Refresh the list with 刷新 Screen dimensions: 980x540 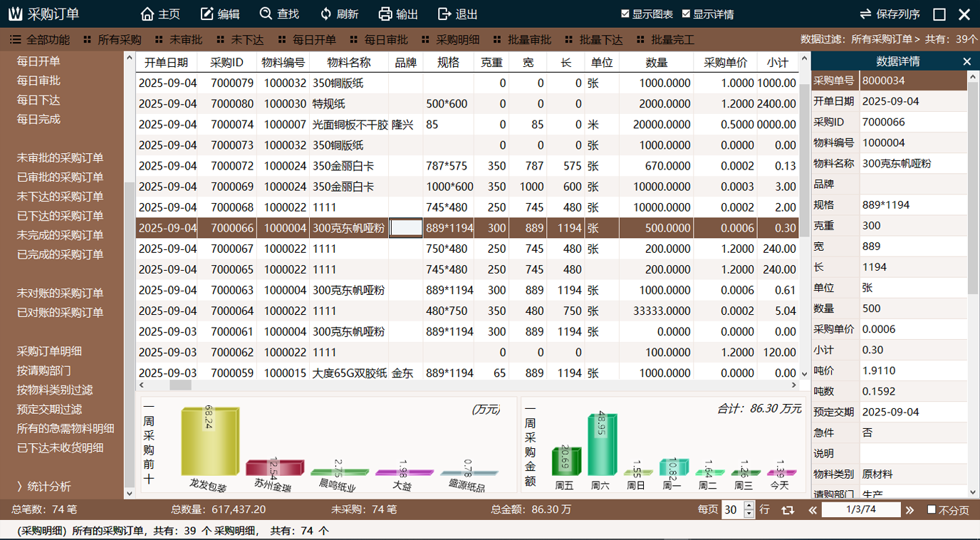pos(326,14)
